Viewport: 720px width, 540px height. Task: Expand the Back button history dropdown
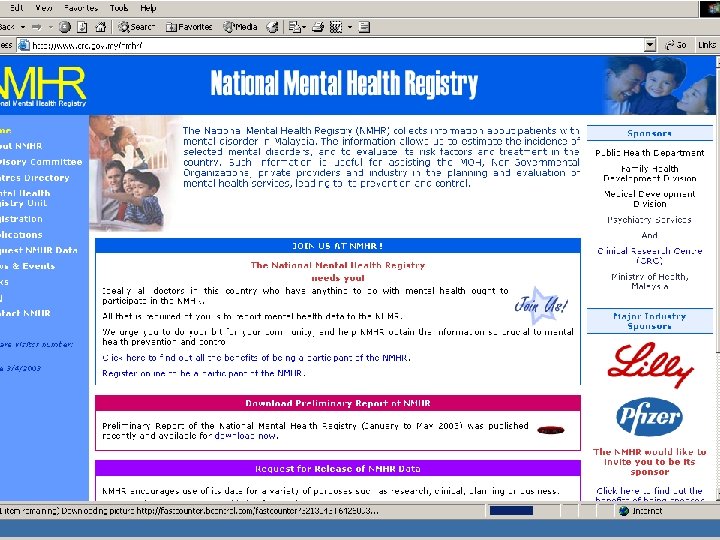[x=22, y=27]
